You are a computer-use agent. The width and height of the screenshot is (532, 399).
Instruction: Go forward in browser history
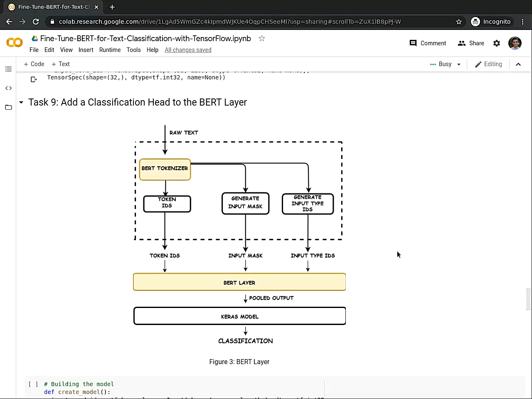click(22, 22)
